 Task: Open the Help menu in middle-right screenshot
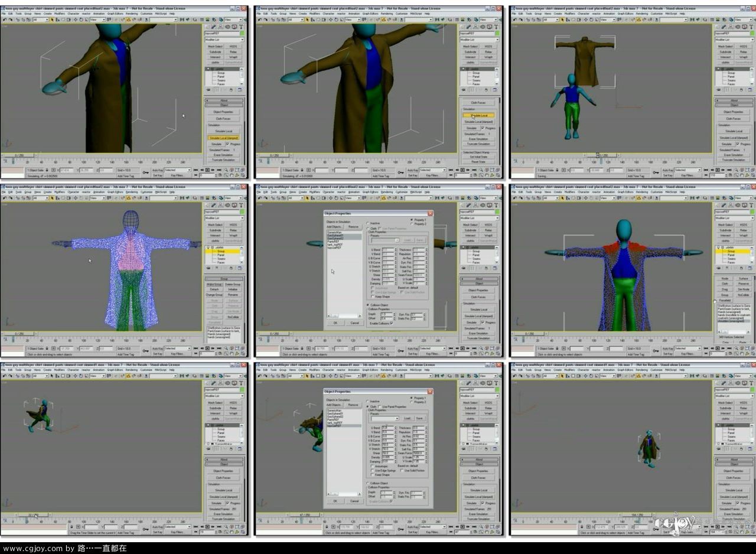(682, 192)
